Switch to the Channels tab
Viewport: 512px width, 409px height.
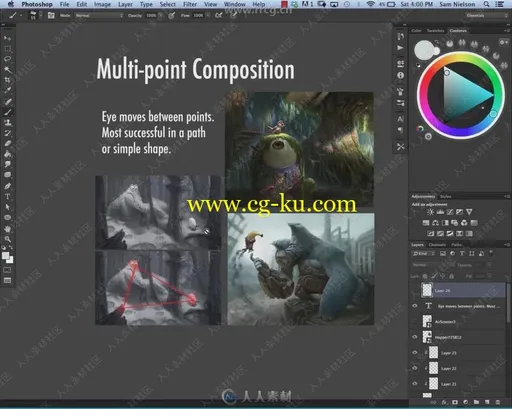(x=437, y=245)
